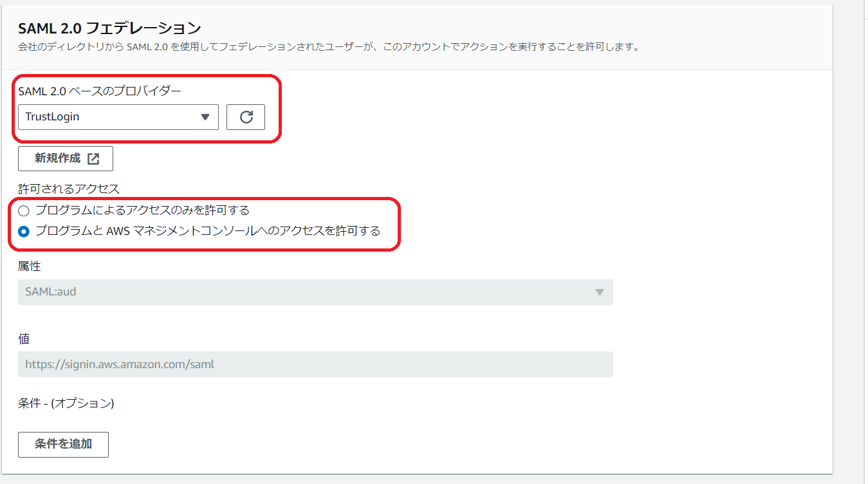Open the disabled SAML:aud attribute dropdown

tap(315, 292)
